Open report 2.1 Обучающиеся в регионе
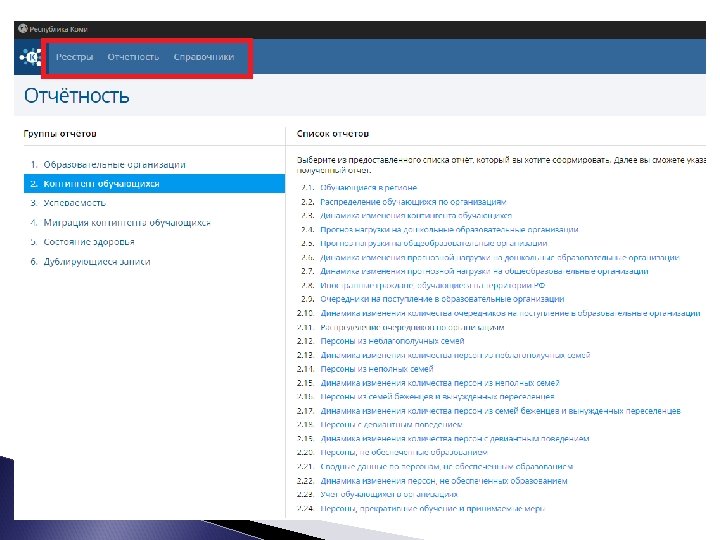This screenshot has height=540, width=720. tap(369, 188)
